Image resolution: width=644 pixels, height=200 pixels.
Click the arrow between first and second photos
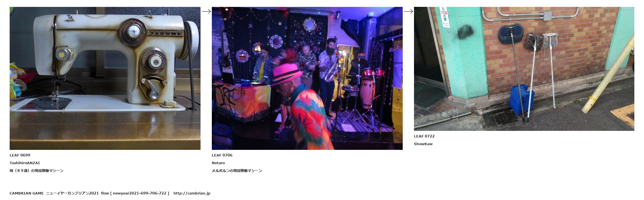[206, 11]
